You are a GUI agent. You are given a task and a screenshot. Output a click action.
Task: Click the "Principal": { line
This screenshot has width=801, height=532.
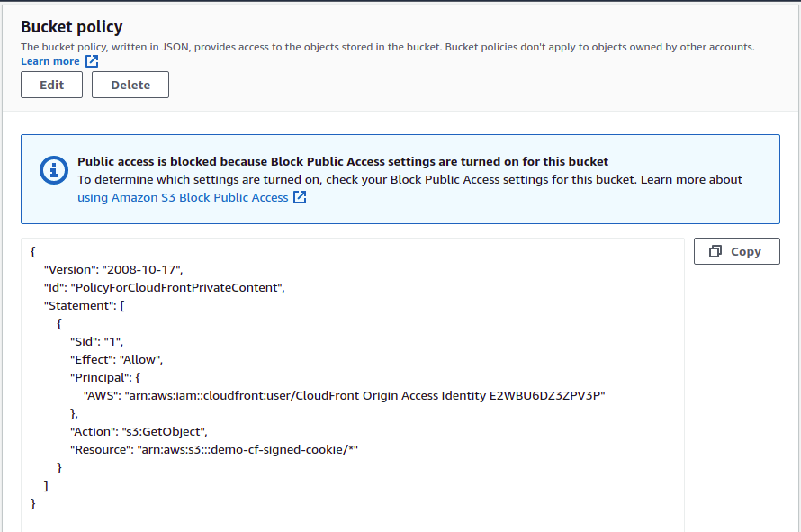105,377
